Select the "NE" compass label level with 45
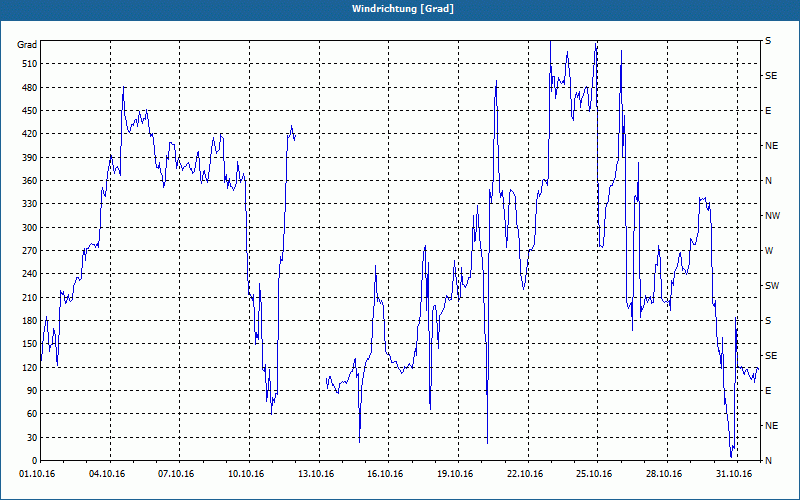The height and width of the screenshot is (500, 800). point(771,426)
